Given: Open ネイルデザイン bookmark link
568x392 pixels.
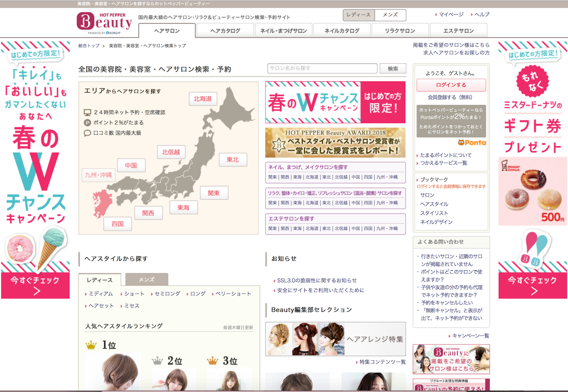Looking at the screenshot, I should coord(436,222).
